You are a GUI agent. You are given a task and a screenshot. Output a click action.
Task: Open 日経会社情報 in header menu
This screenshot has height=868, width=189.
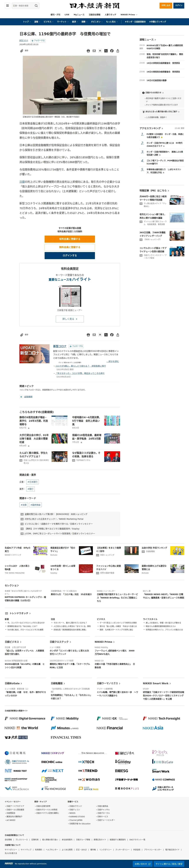(x=95, y=15)
